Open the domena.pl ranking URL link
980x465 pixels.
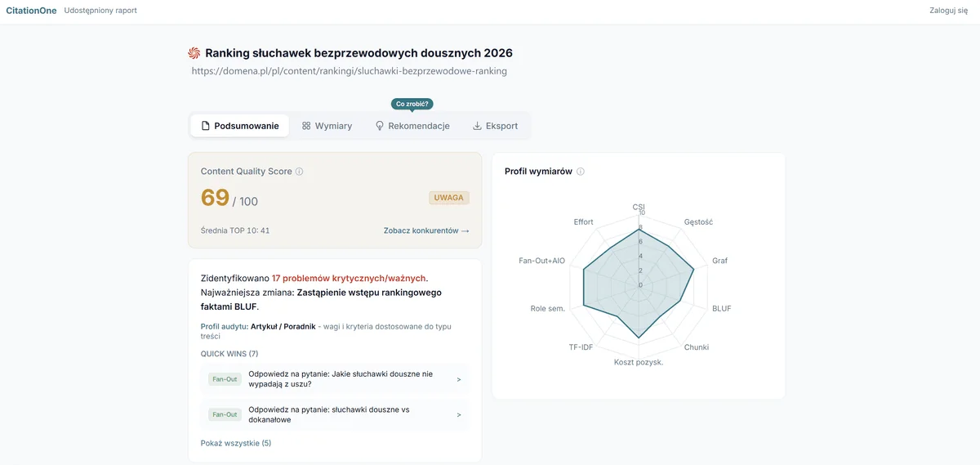[x=350, y=71]
